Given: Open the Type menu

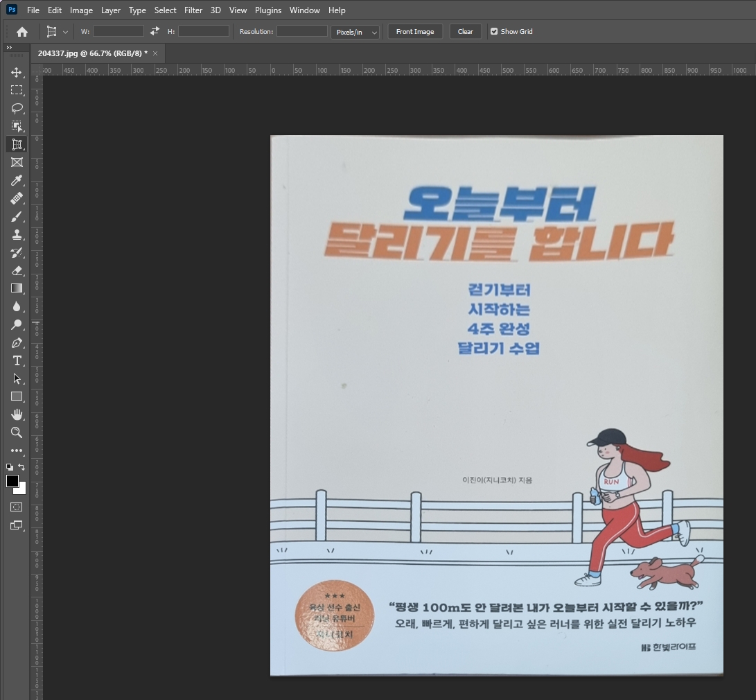Looking at the screenshot, I should click(x=137, y=10).
